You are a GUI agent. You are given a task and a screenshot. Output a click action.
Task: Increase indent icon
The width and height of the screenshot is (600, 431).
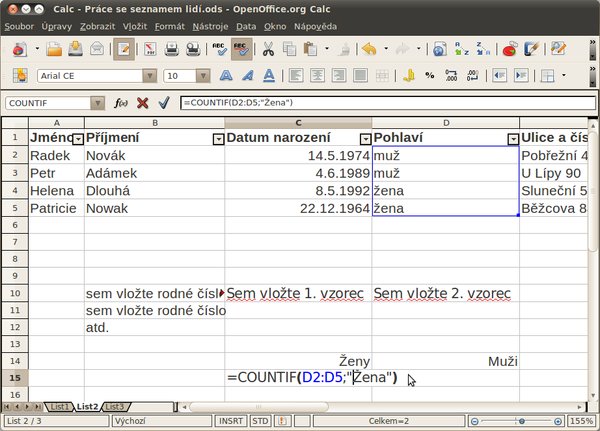click(x=521, y=75)
